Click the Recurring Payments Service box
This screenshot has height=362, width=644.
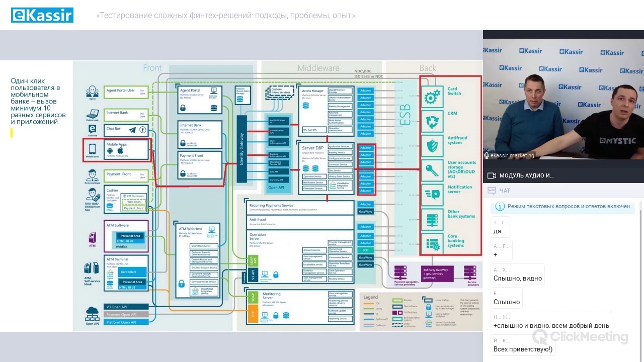tap(300, 207)
